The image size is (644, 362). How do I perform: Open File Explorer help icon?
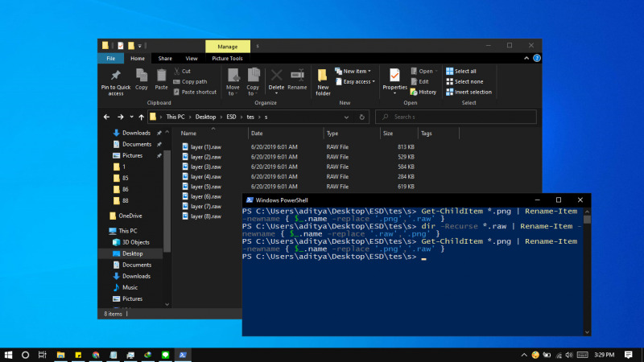pyautogui.click(x=536, y=58)
